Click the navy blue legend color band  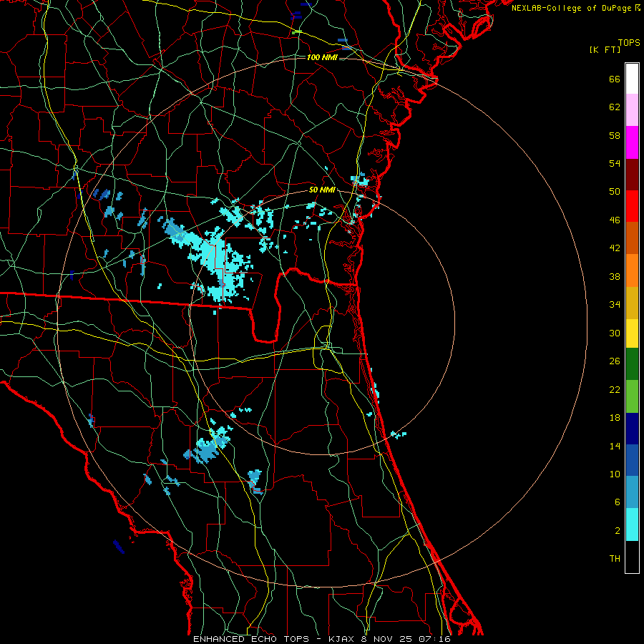click(x=632, y=429)
